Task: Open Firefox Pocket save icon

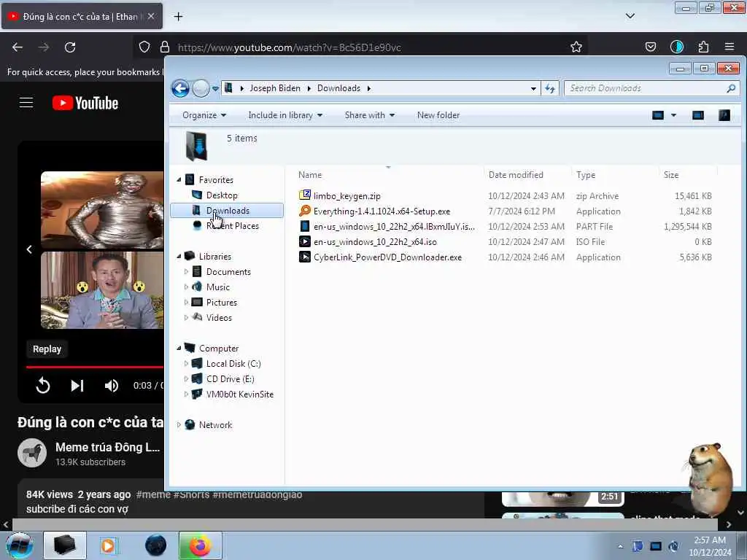Action: point(650,47)
